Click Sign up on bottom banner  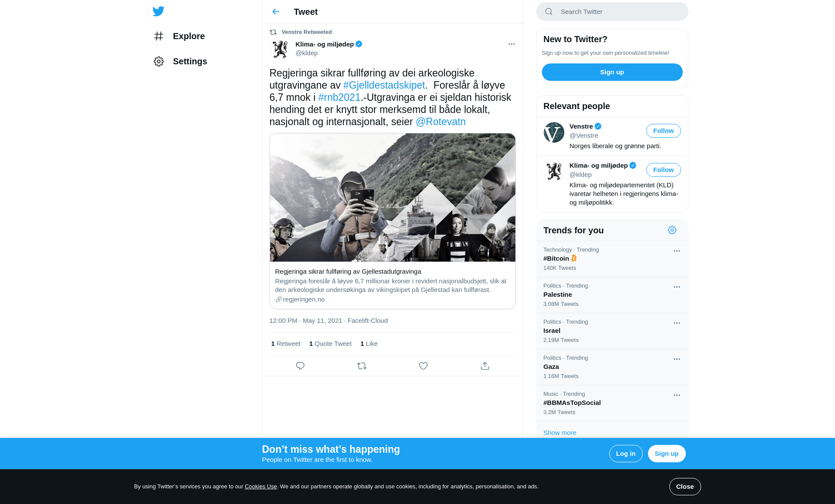(x=666, y=454)
